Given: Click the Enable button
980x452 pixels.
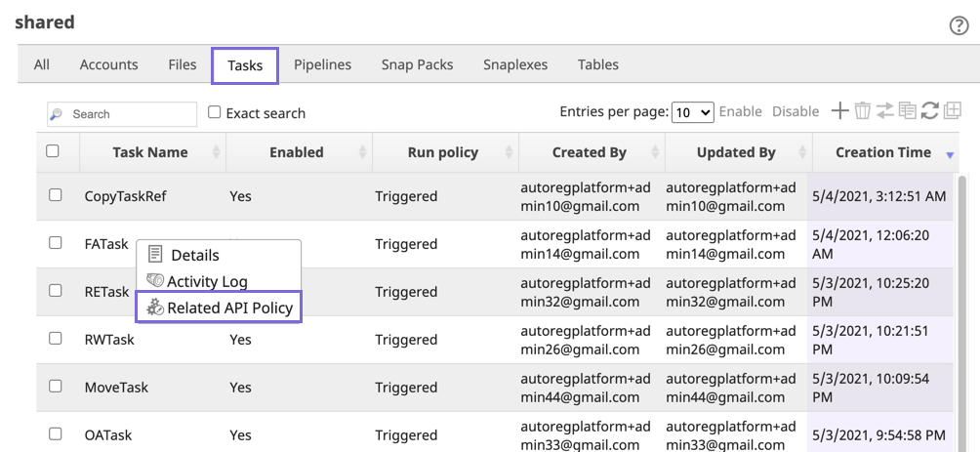Looking at the screenshot, I should [x=741, y=111].
